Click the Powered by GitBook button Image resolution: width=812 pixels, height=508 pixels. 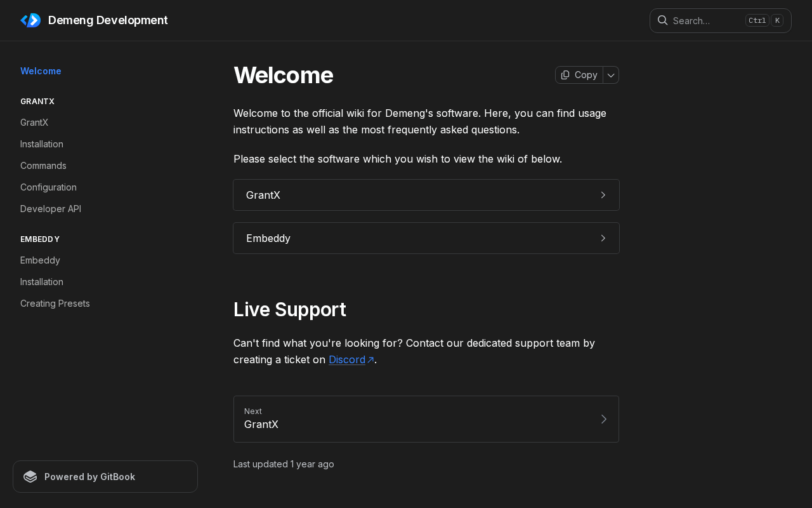[x=105, y=477]
